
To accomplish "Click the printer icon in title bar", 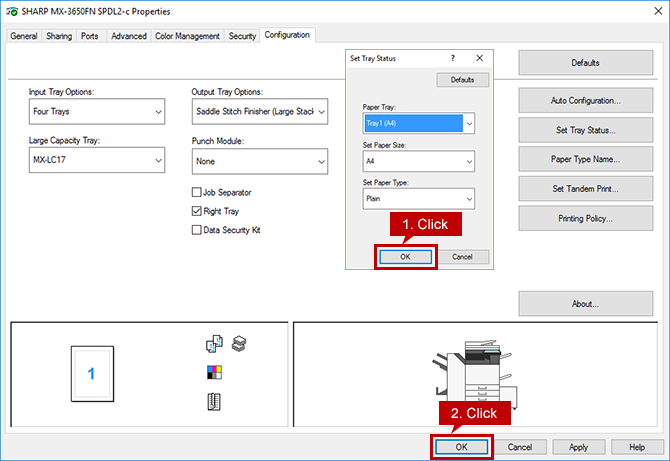I will 12,12.
